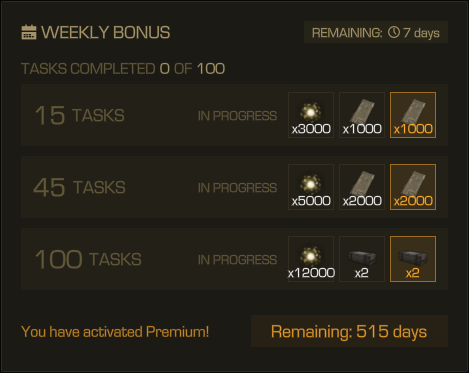The width and height of the screenshot is (469, 373).
Task: Select the white x2 crate reward
Action: click(362, 259)
